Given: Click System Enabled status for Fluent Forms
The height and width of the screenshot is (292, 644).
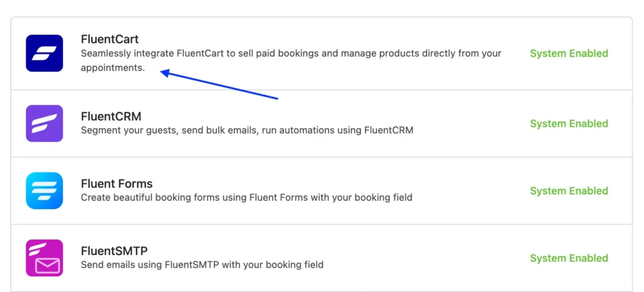Looking at the screenshot, I should 569,191.
